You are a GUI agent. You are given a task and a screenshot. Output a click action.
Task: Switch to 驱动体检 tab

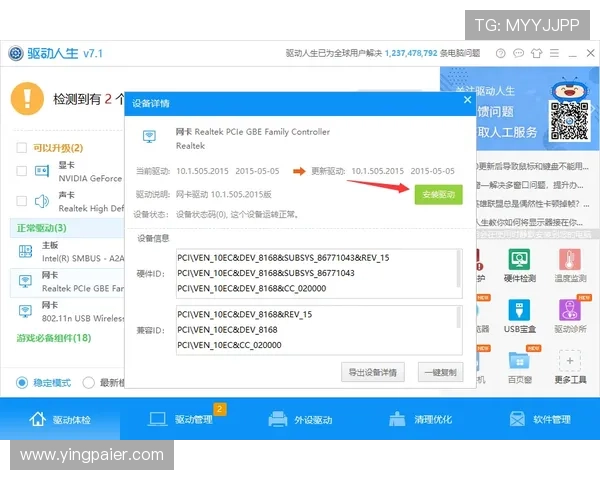pos(60,420)
